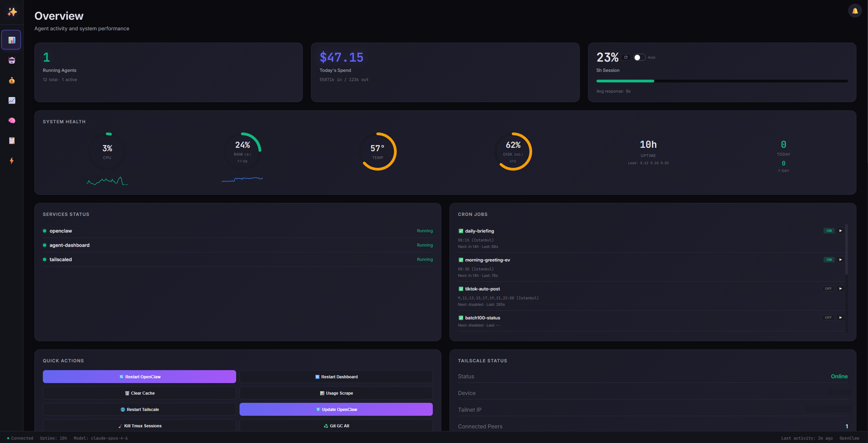Click the Clear Cache action
The image size is (868, 443).
pos(139,393)
